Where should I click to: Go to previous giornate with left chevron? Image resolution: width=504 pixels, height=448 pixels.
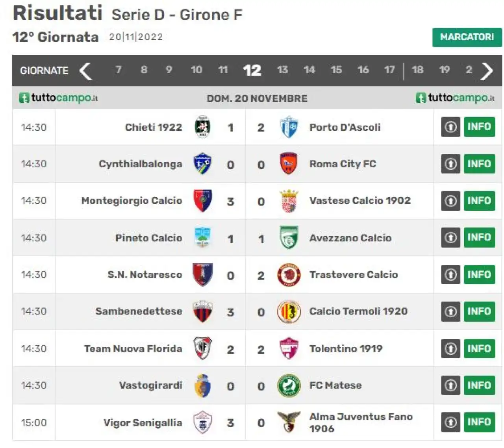[85, 71]
